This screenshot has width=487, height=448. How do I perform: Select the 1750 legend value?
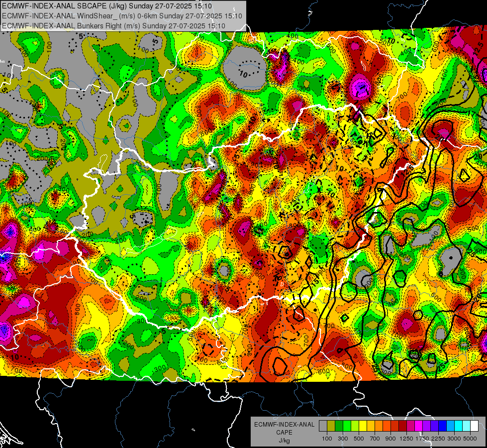coord(422,439)
